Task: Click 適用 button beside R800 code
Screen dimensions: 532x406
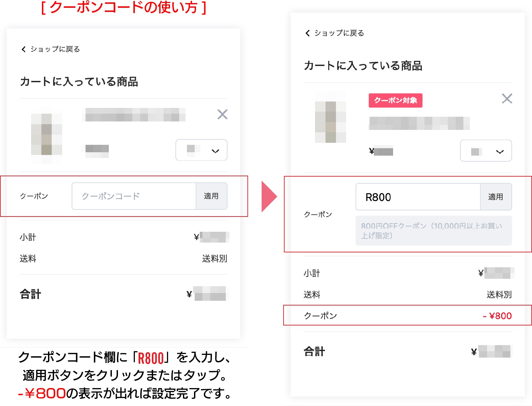Action: click(496, 197)
